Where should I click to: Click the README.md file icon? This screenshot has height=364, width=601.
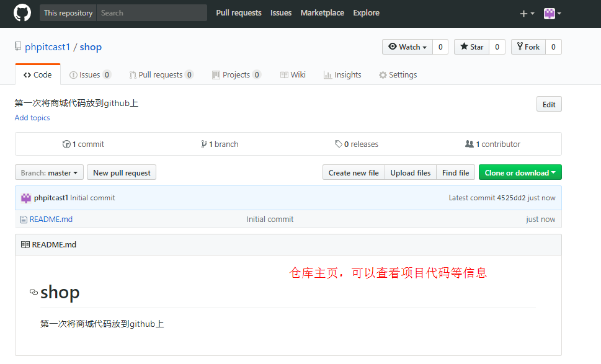pos(24,220)
